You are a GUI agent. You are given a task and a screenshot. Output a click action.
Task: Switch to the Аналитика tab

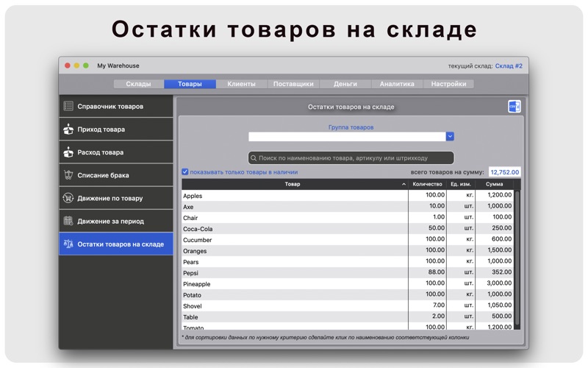[x=397, y=84]
